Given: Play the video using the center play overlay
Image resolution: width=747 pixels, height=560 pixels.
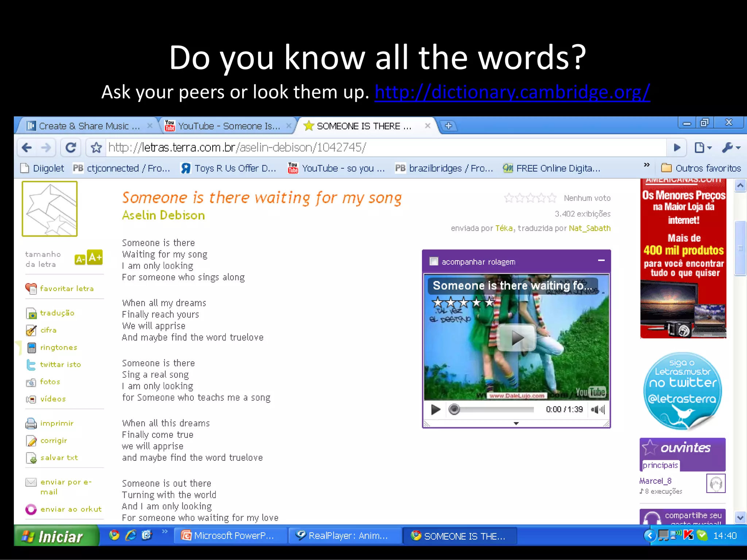Looking at the screenshot, I should (x=516, y=338).
